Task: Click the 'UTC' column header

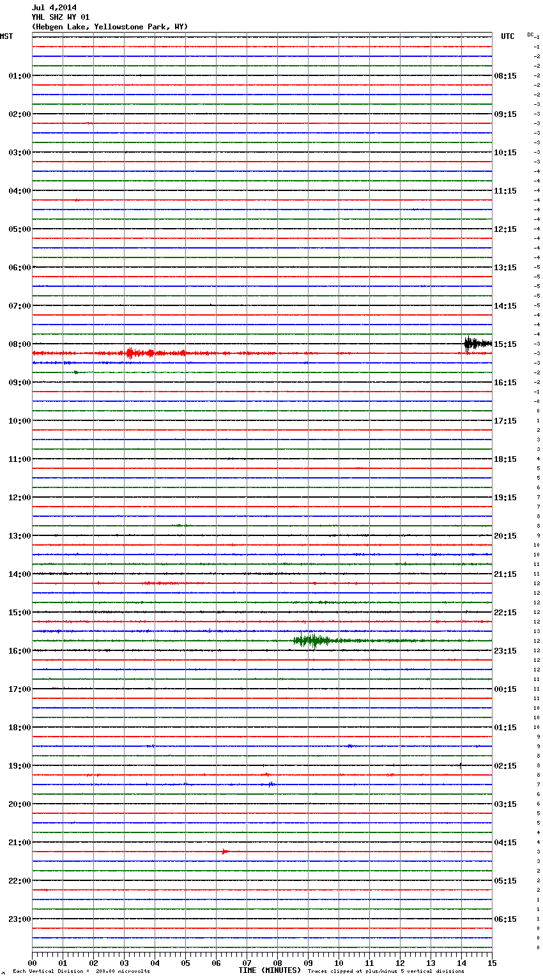Action: (508, 36)
